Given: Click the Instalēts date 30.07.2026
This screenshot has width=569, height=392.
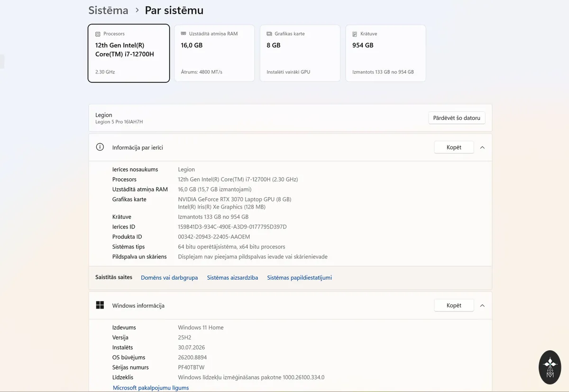Looking at the screenshot, I should point(191,347).
